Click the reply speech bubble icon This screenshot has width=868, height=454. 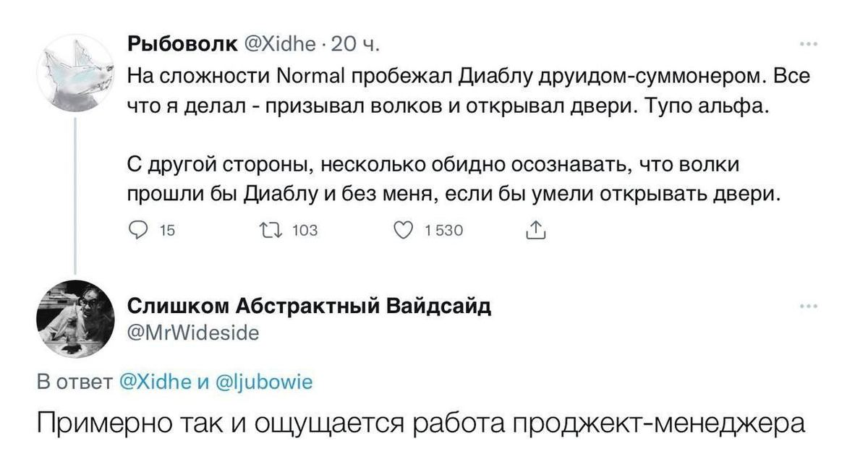[x=137, y=231]
